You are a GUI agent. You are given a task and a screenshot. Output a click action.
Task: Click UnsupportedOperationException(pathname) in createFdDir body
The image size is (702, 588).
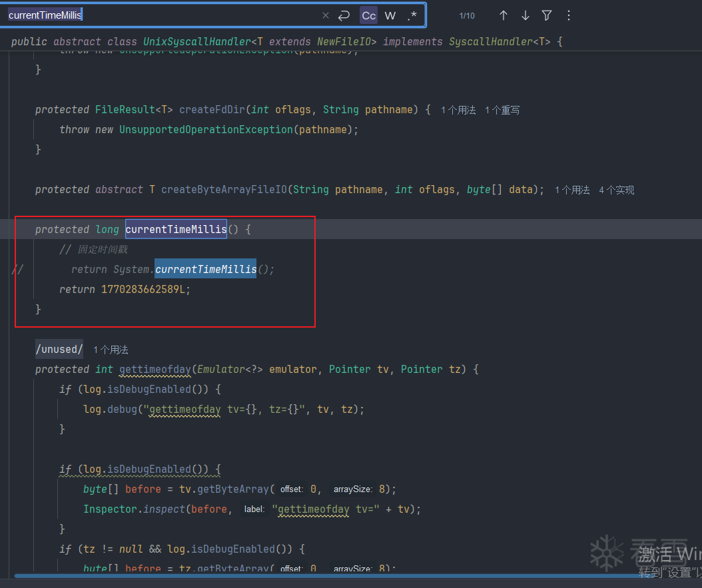pyautogui.click(x=235, y=130)
